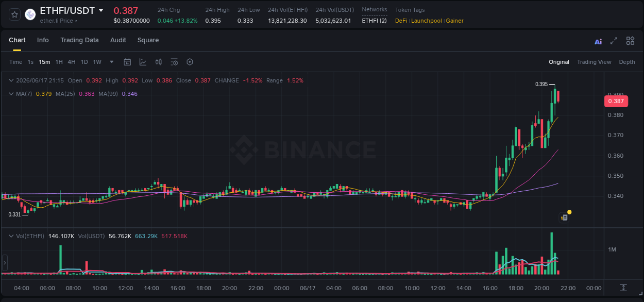The image size is (644, 302).
Task: Open the go-to-date calendar icon
Action: (127, 62)
